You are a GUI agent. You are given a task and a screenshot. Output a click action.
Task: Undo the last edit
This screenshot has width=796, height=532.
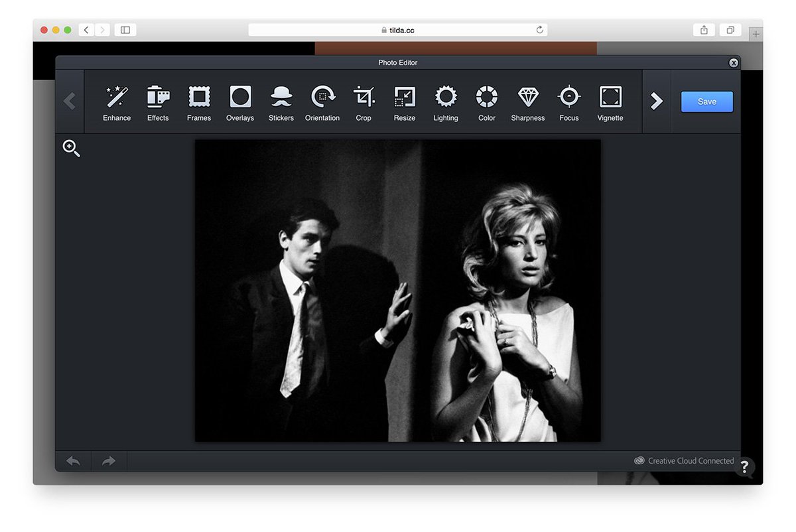click(x=73, y=461)
